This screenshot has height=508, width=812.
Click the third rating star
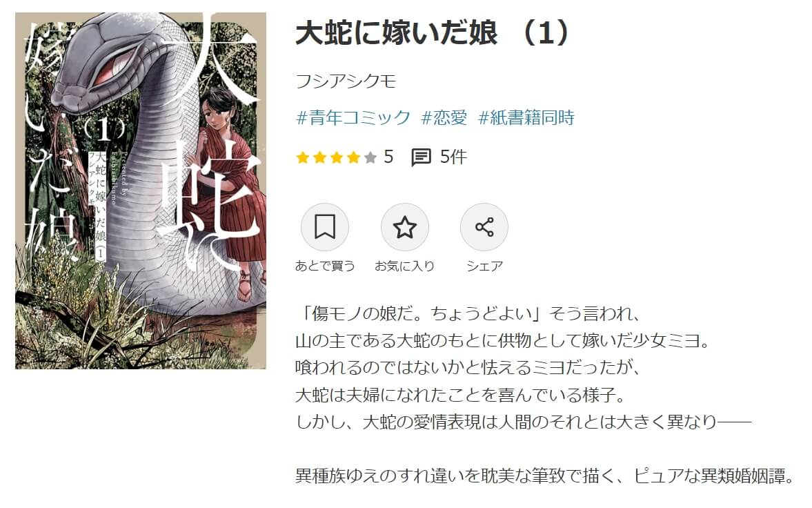coord(337,157)
